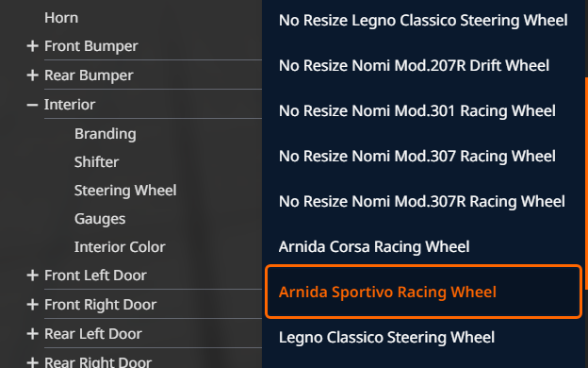The width and height of the screenshot is (588, 368).
Task: Open the Horn parts slot
Action: [61, 18]
